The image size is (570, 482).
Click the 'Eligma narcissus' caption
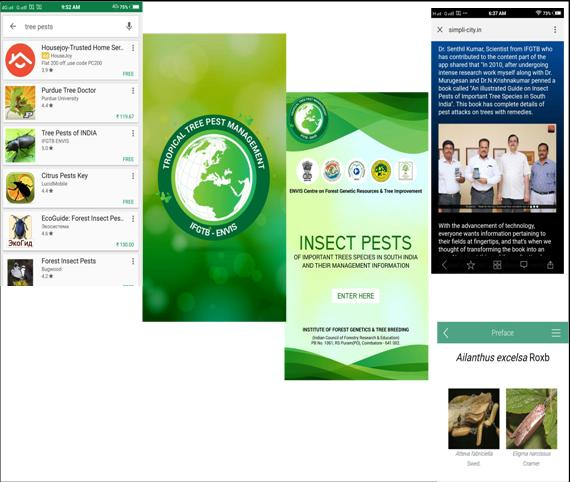tap(532, 454)
